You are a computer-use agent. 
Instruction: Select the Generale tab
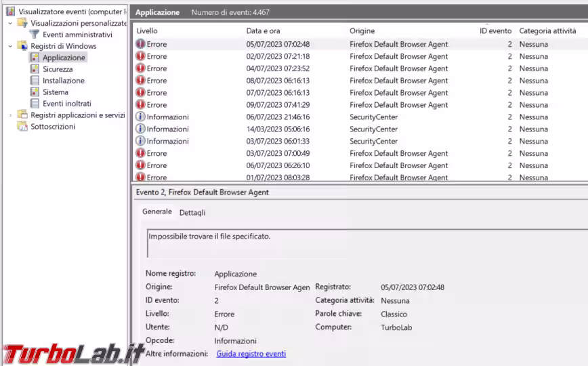click(x=156, y=211)
